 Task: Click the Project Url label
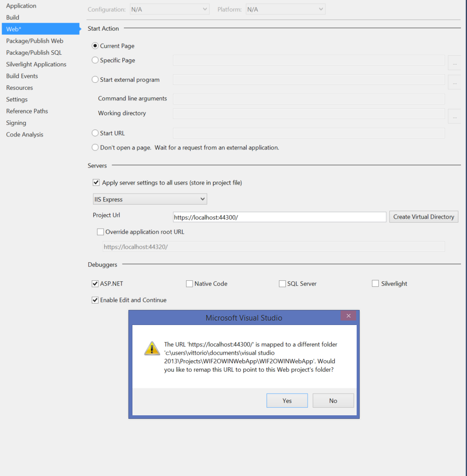(106, 215)
